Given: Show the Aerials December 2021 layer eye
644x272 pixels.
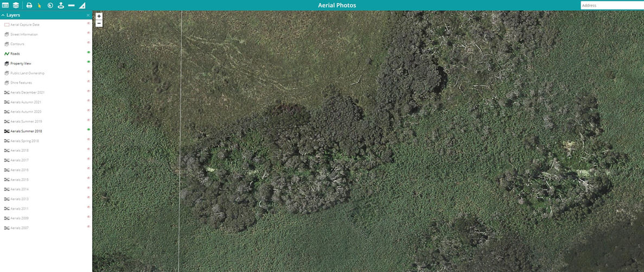Looking at the screenshot, I should (x=88, y=91).
